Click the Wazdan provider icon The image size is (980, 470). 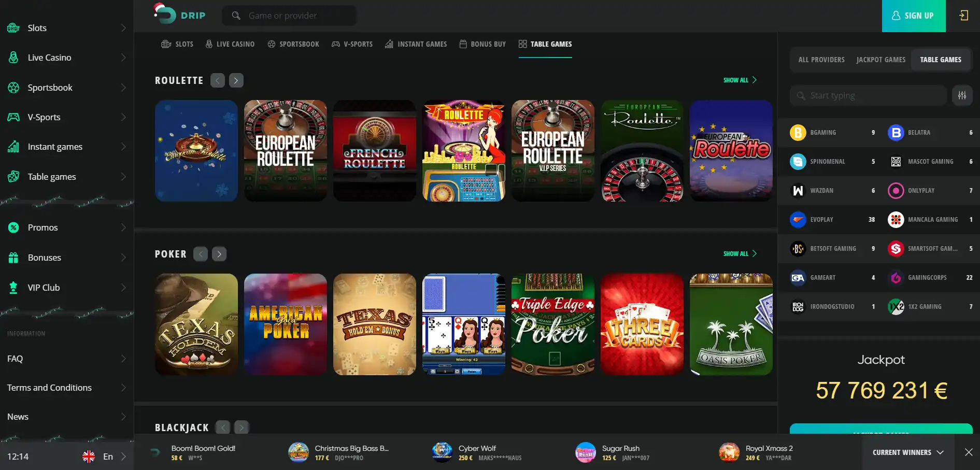798,191
